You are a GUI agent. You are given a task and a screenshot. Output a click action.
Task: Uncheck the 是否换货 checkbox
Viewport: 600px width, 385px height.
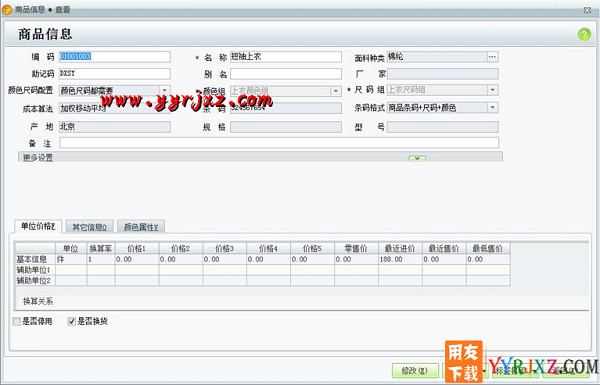72,321
